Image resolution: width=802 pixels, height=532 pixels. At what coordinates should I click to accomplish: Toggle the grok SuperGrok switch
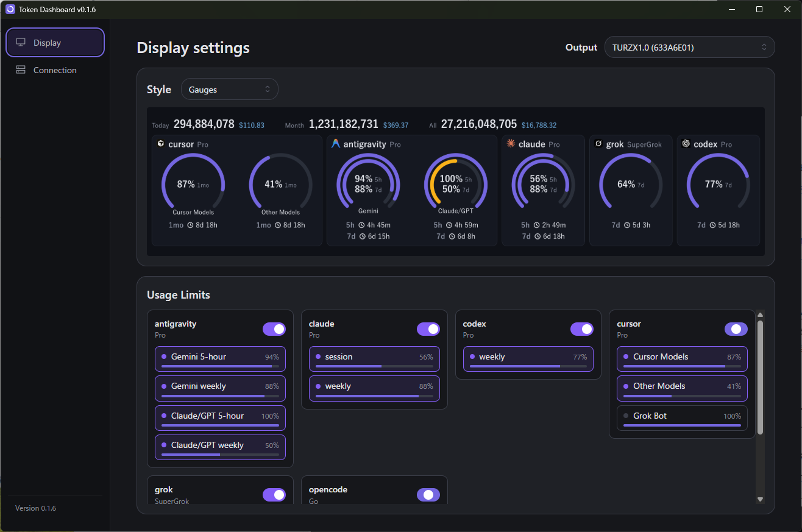pyautogui.click(x=274, y=495)
